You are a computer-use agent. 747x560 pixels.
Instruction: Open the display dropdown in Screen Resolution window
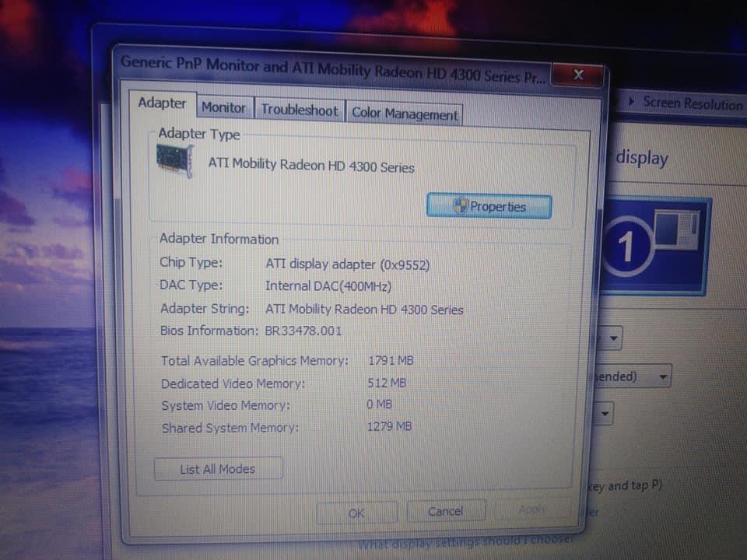[611, 338]
